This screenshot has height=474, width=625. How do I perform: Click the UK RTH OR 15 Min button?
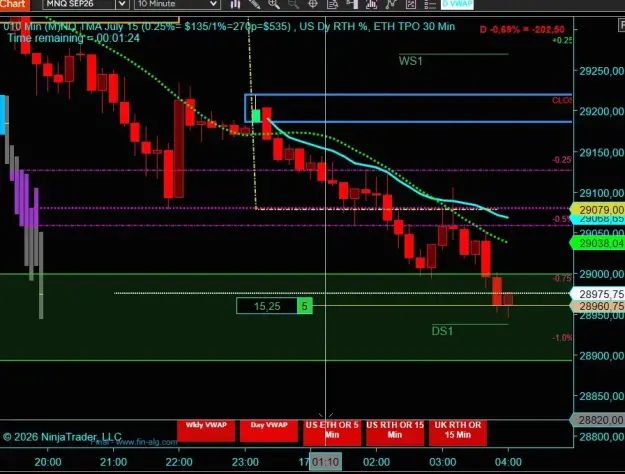pyautogui.click(x=458, y=432)
